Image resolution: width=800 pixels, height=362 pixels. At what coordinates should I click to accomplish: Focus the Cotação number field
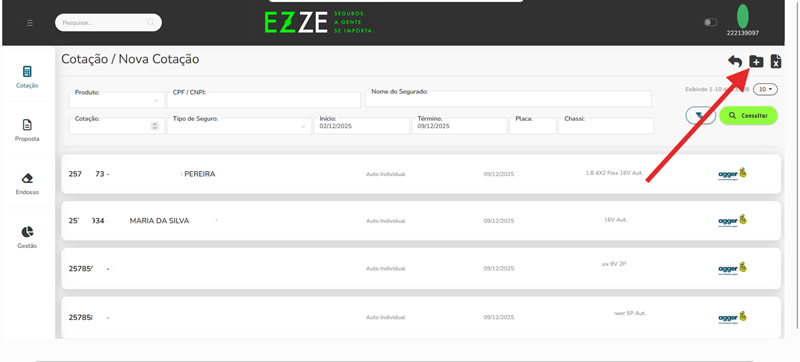116,126
